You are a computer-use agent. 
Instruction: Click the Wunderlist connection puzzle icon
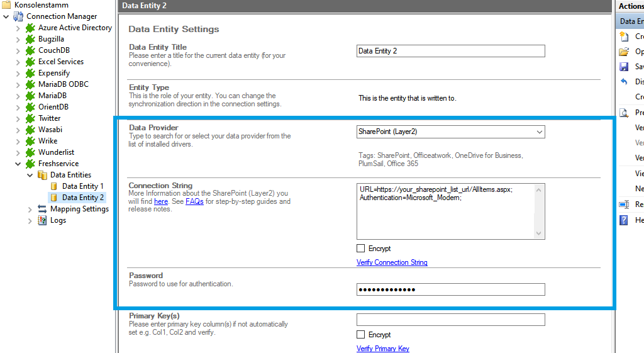30,152
